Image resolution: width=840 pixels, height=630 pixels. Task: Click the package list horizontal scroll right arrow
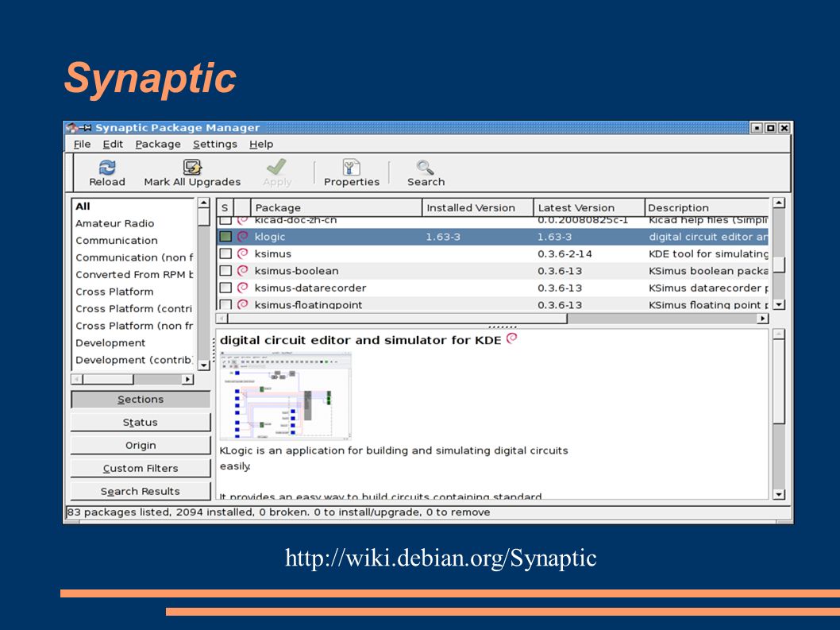click(x=762, y=319)
